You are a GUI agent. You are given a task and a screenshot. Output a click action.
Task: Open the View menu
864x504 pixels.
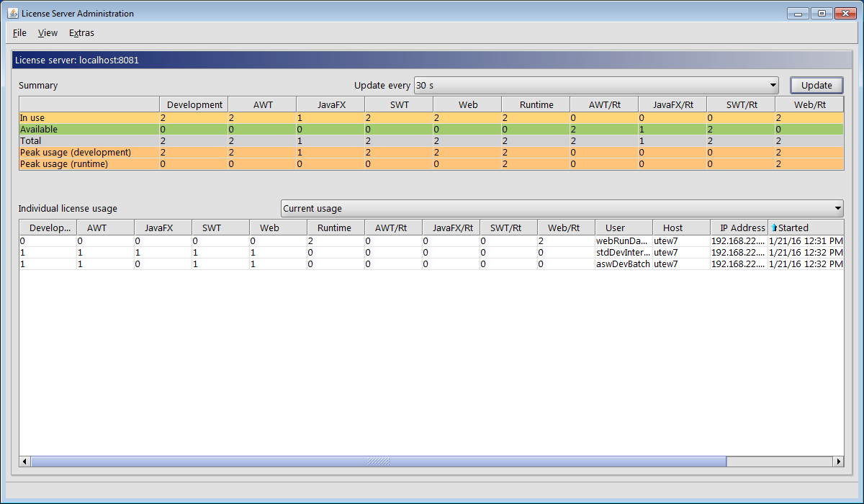(x=48, y=33)
